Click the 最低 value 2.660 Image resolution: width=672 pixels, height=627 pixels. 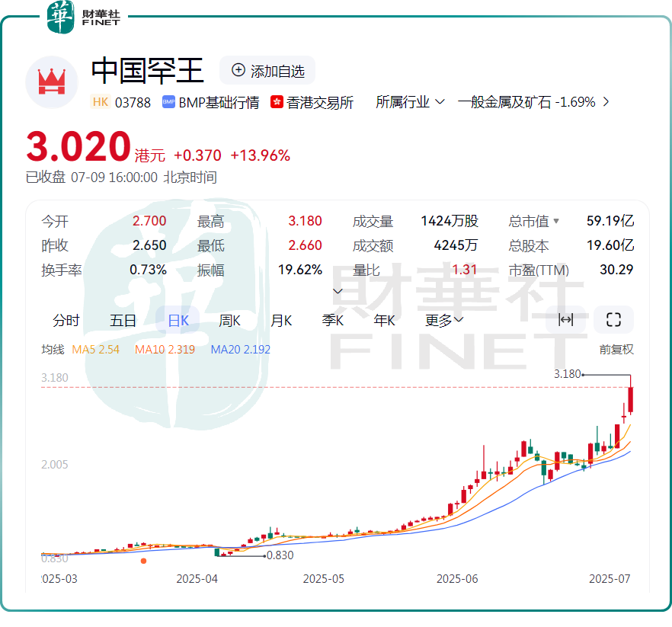click(x=305, y=245)
